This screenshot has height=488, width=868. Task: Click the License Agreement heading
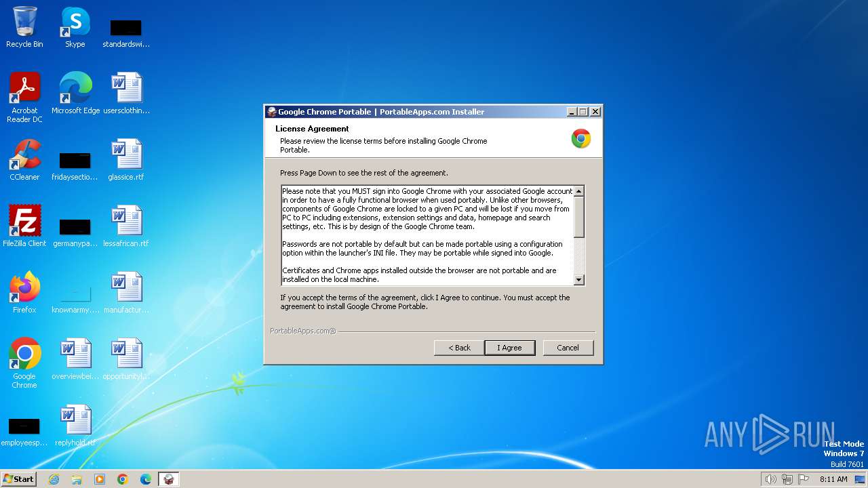(312, 129)
